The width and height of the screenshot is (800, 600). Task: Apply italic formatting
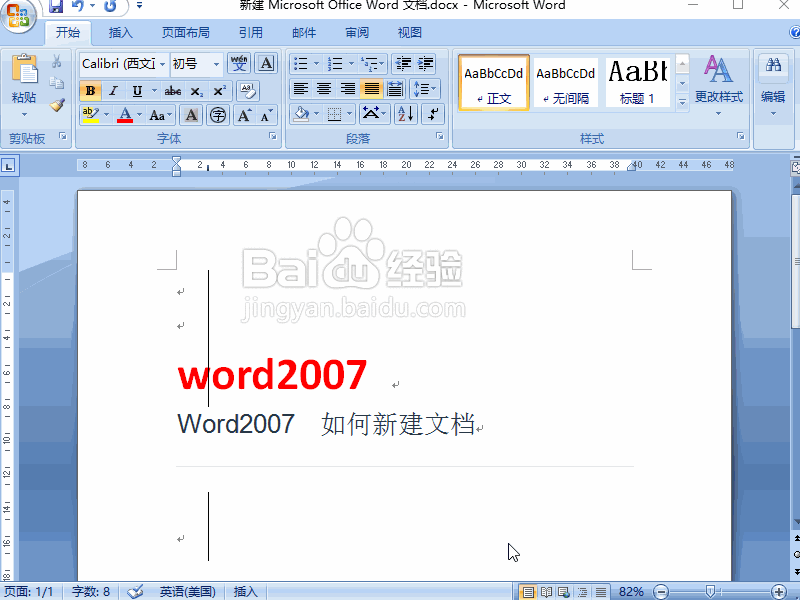112,91
